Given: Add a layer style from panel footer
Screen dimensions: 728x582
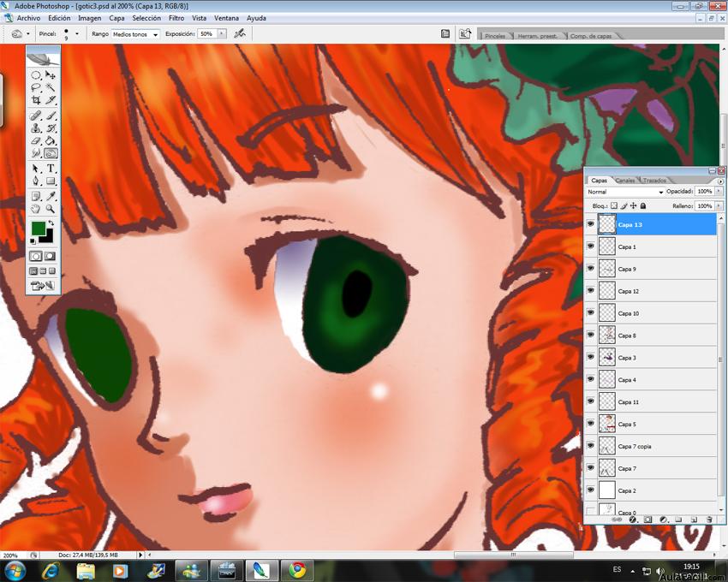Looking at the screenshot, I should (x=632, y=520).
